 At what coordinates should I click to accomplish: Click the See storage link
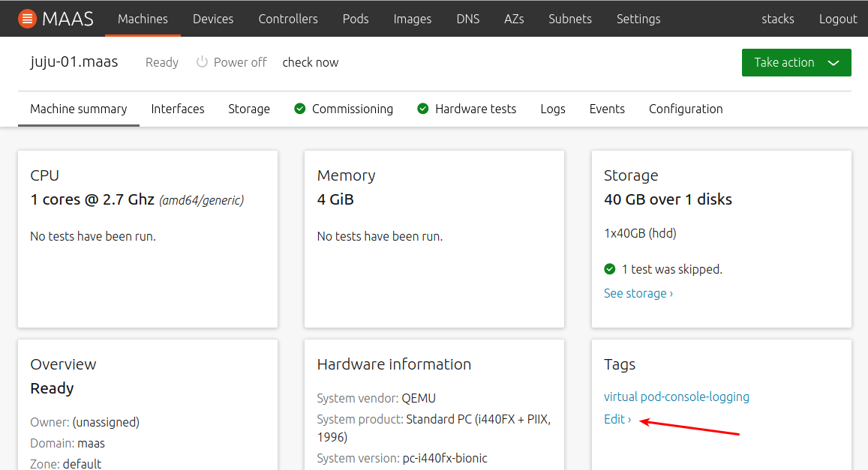[x=638, y=293]
